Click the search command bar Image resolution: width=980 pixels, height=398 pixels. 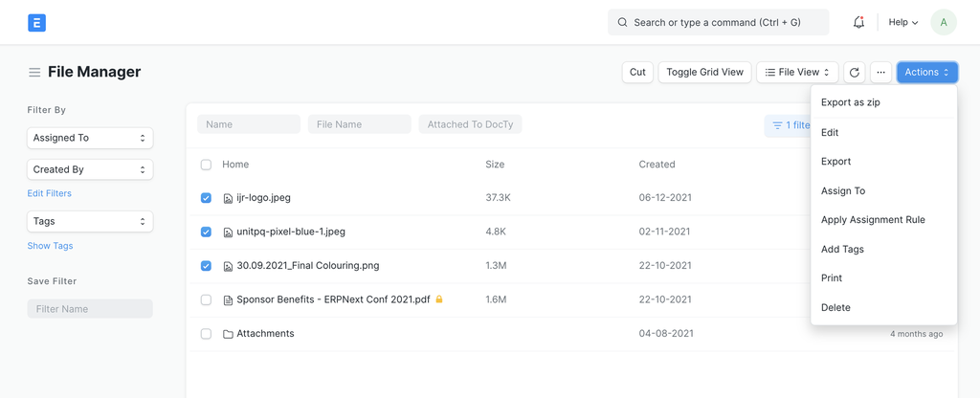coord(719,22)
